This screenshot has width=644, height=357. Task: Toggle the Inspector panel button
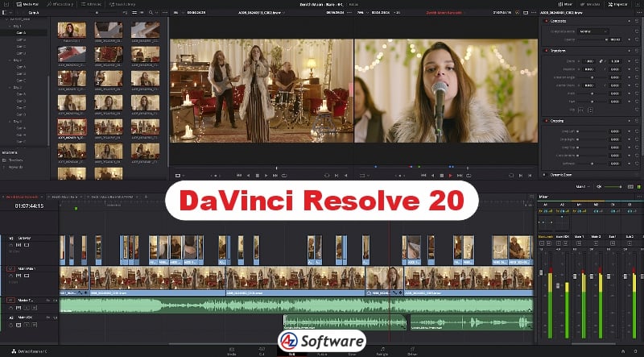tap(617, 4)
